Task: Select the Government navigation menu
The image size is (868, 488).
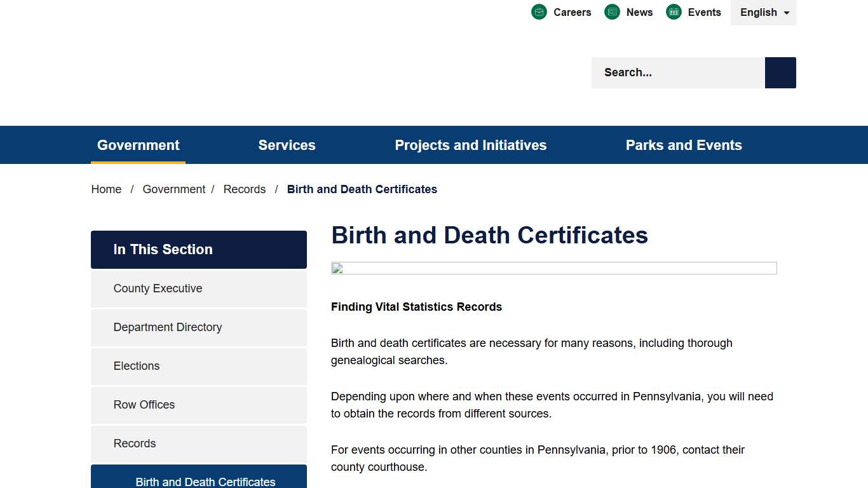Action: (x=138, y=145)
